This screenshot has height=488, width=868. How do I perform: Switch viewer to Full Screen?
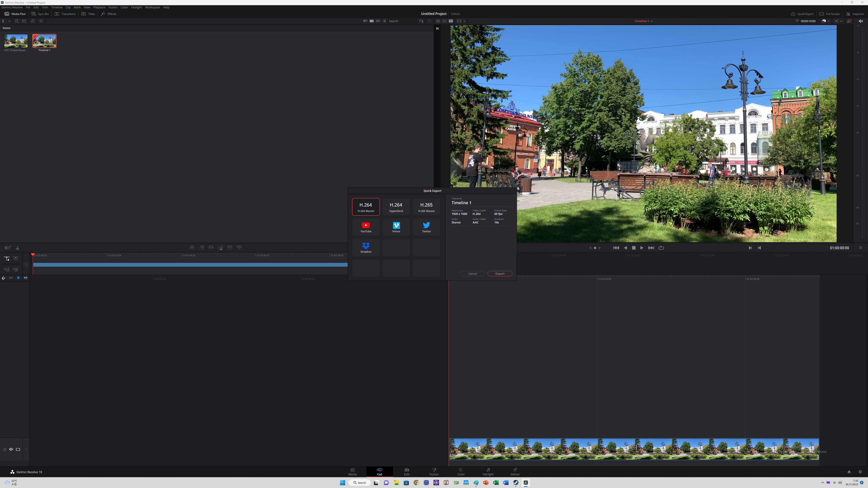(830, 14)
